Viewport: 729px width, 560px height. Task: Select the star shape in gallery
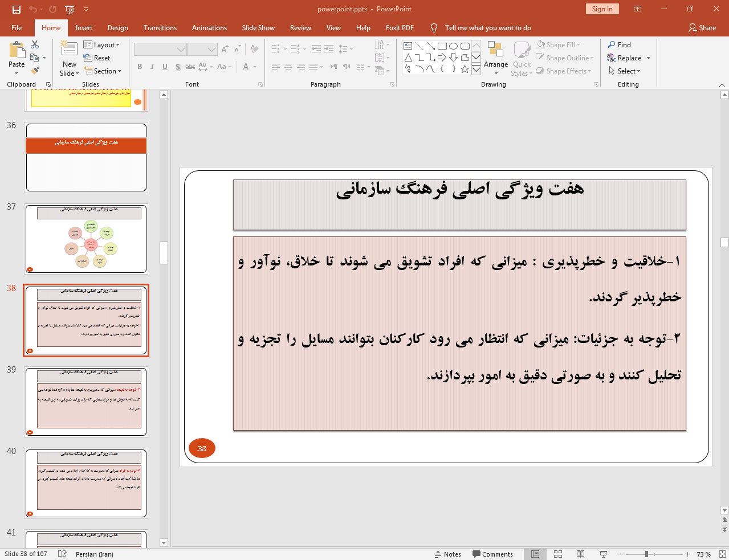point(465,69)
